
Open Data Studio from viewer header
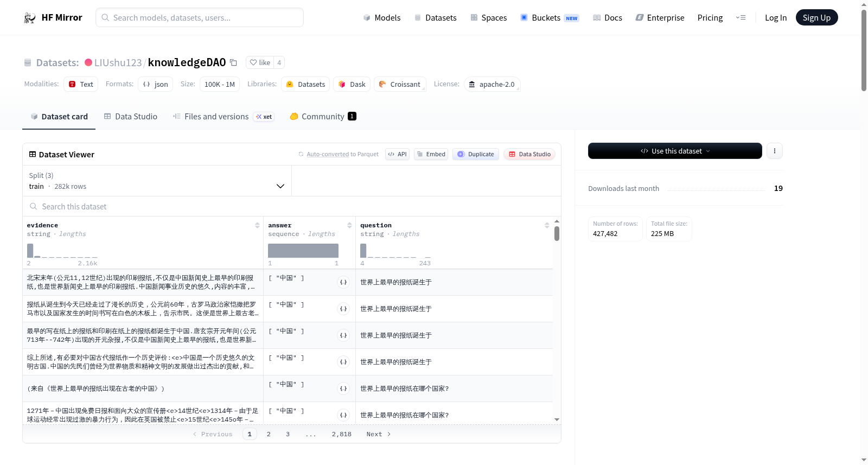[x=529, y=154]
